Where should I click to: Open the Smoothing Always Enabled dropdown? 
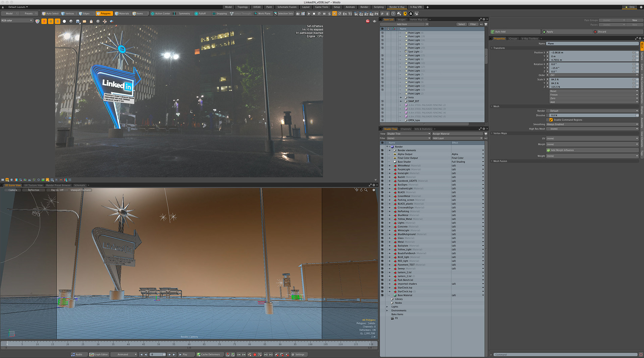click(x=592, y=124)
